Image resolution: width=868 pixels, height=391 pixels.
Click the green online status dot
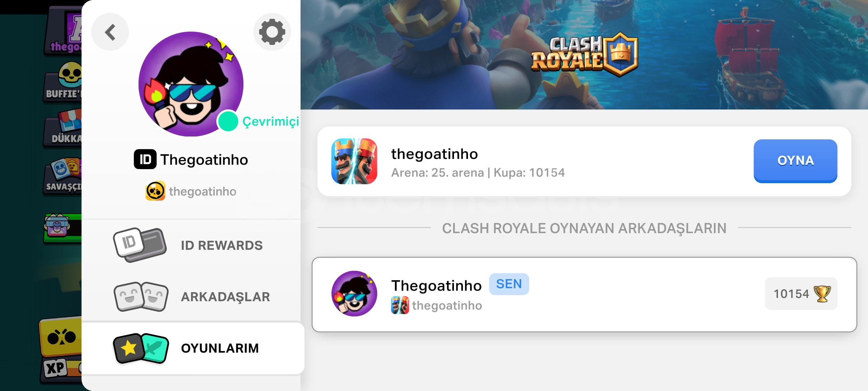228,121
